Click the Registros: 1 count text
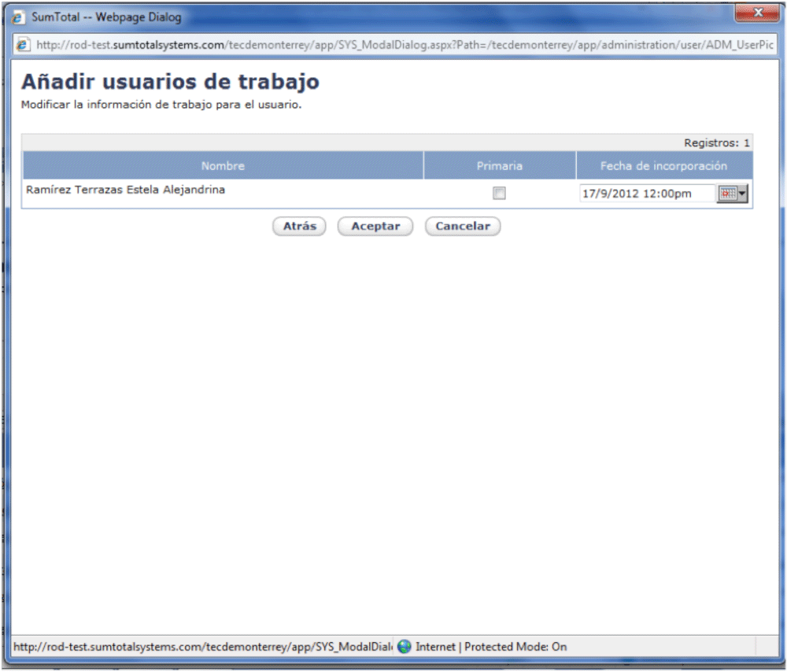 coord(716,143)
